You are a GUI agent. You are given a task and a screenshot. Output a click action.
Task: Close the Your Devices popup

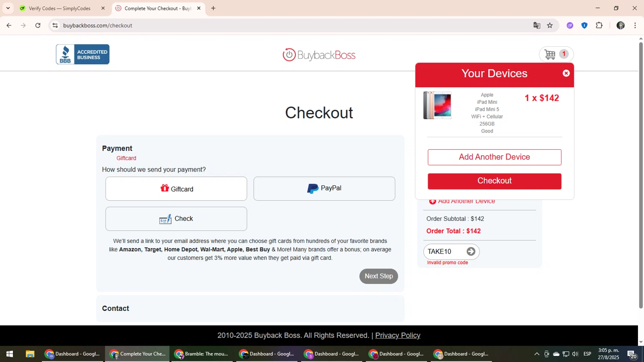pos(566,73)
